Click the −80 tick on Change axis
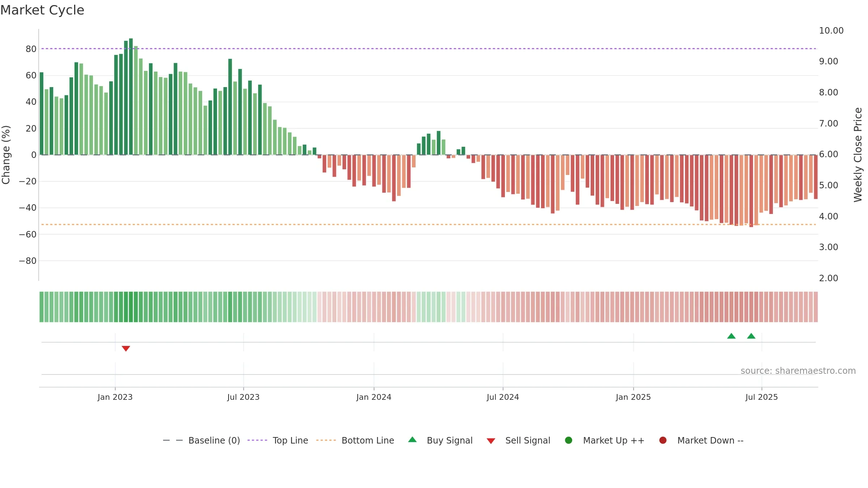Screen dimensions: 868x488 pos(28,261)
